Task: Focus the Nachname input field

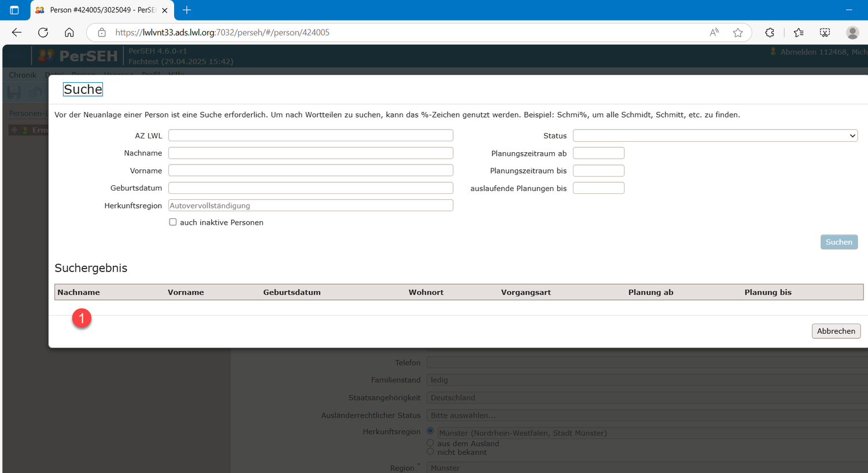Action: [310, 153]
